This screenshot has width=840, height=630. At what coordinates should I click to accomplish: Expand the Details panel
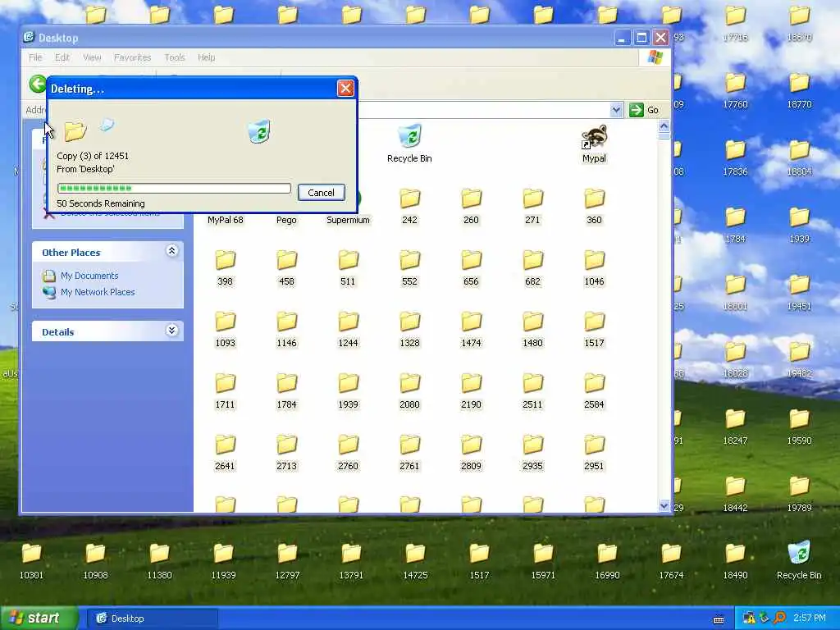pos(171,330)
